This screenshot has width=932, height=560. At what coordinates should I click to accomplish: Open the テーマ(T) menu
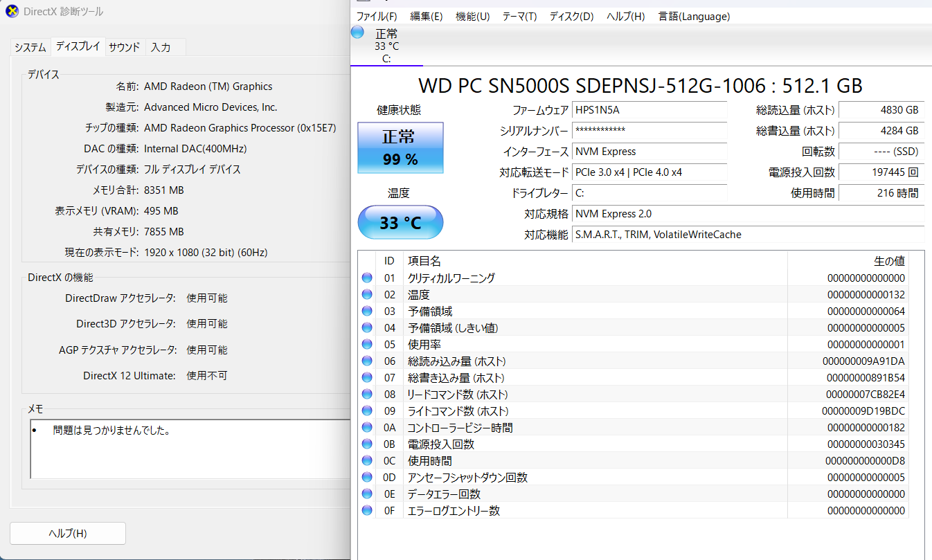(x=519, y=16)
